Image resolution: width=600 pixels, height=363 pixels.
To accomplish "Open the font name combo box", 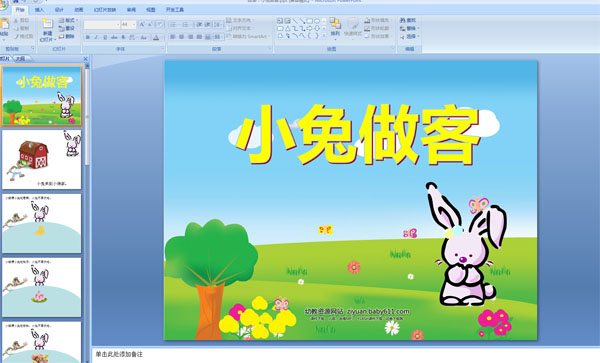I will point(101,25).
